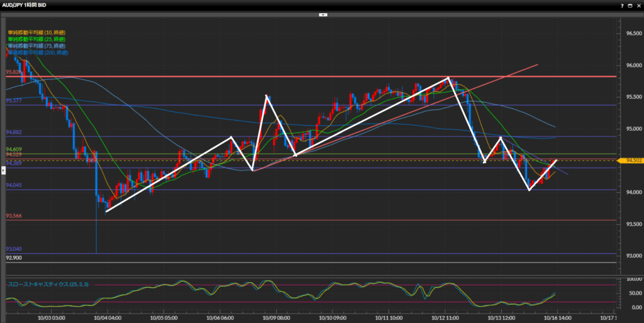Select the 25-period simple moving average label
Viewport: 644px width, 323px height.
[36, 39]
